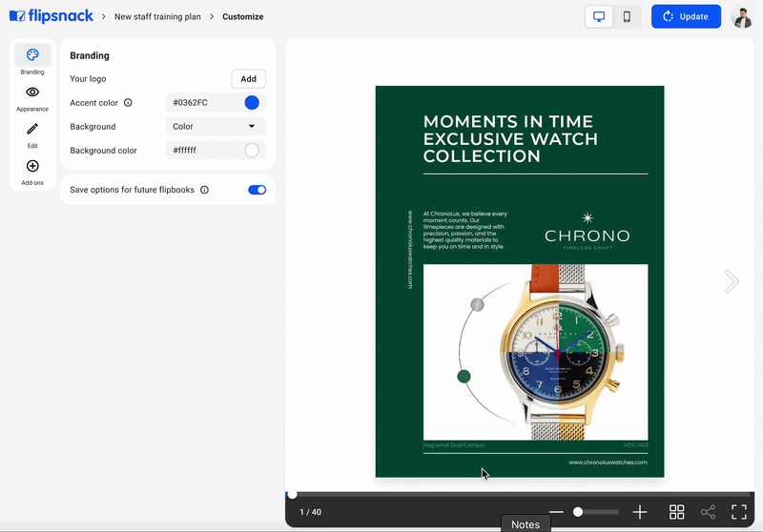Click the zoom in plus icon
Viewport: 763px width, 532px height.
[x=639, y=512]
